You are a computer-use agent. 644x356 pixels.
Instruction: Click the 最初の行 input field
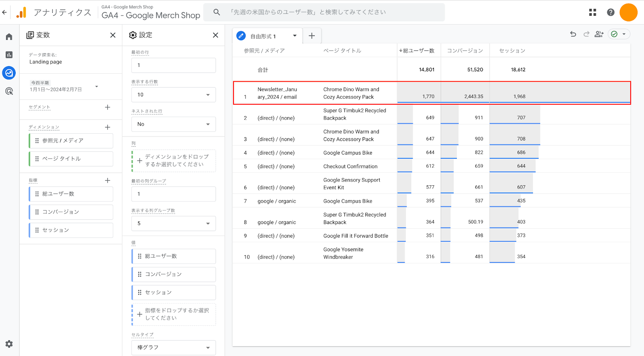click(x=173, y=65)
